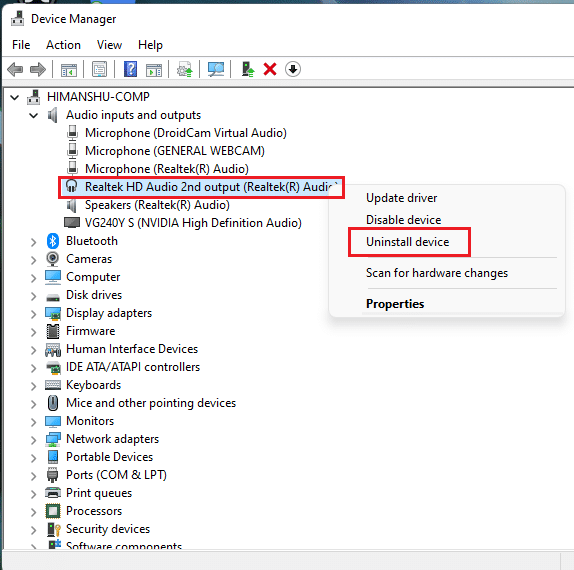Toggle the console tree pane icon
574x570 pixels.
coord(68,69)
